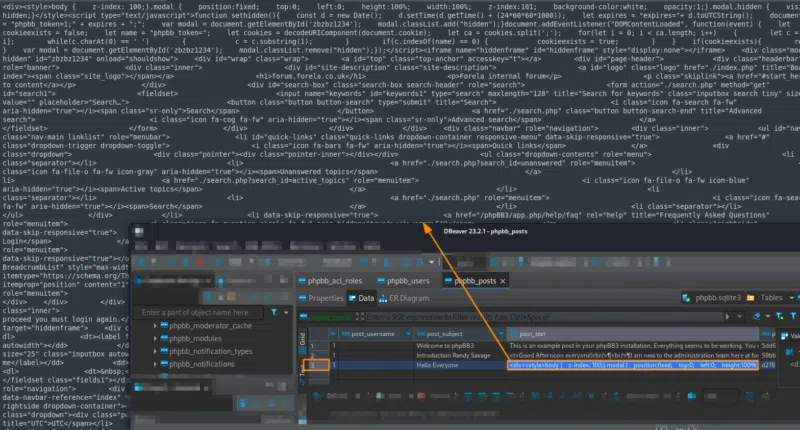Click the navigator filter funnel icon

[x=274, y=312]
